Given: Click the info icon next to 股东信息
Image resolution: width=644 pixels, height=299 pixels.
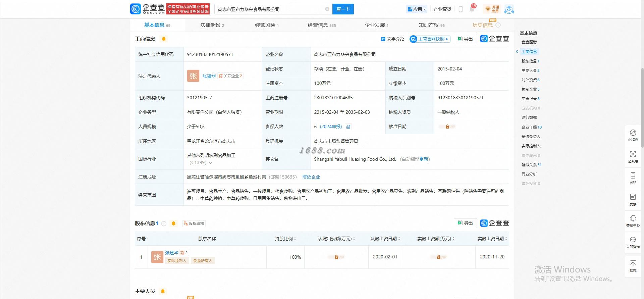Looking at the screenshot, I should [164, 223].
